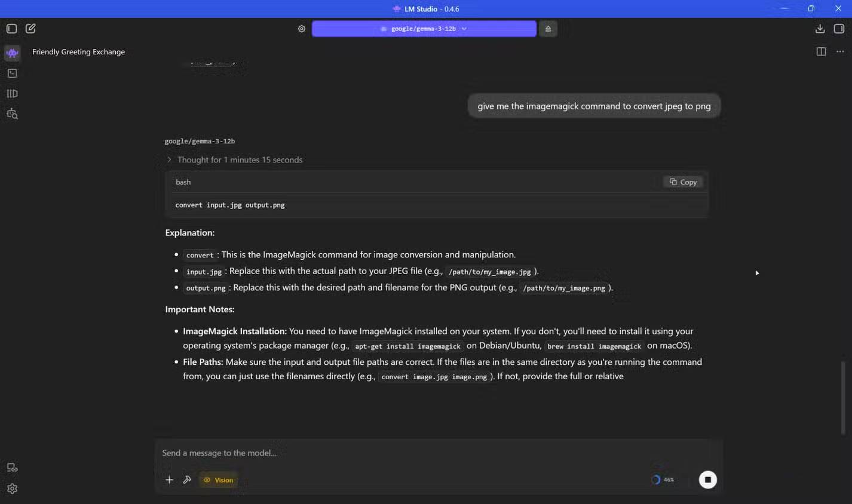852x504 pixels.
Task: Click the /path/to/my_image.png code snippet
Action: [x=564, y=288]
